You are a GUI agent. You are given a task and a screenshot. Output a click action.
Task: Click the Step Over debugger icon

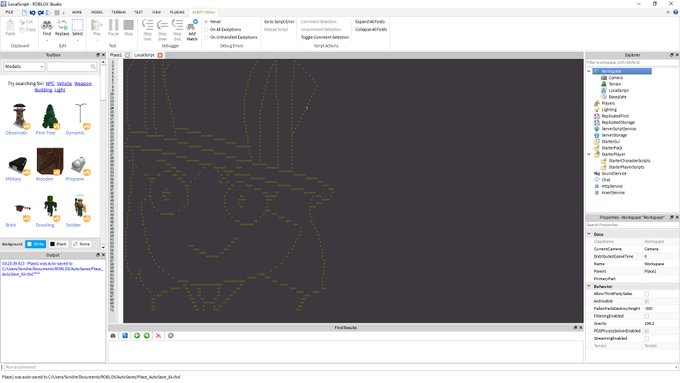coord(163,25)
